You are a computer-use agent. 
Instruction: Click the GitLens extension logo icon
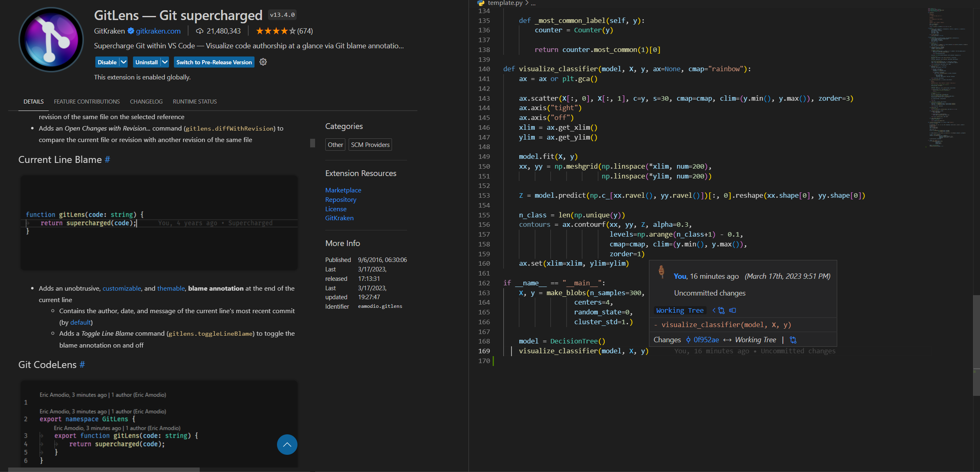[x=51, y=40]
